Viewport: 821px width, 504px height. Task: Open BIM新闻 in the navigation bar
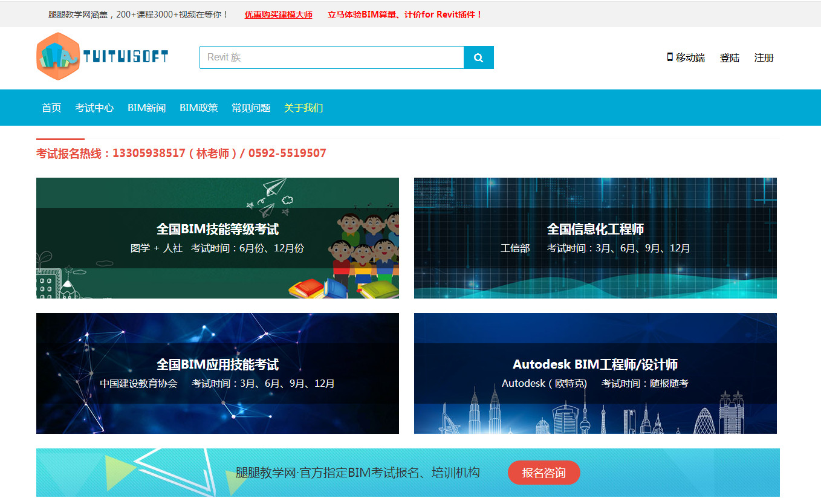[x=146, y=108]
